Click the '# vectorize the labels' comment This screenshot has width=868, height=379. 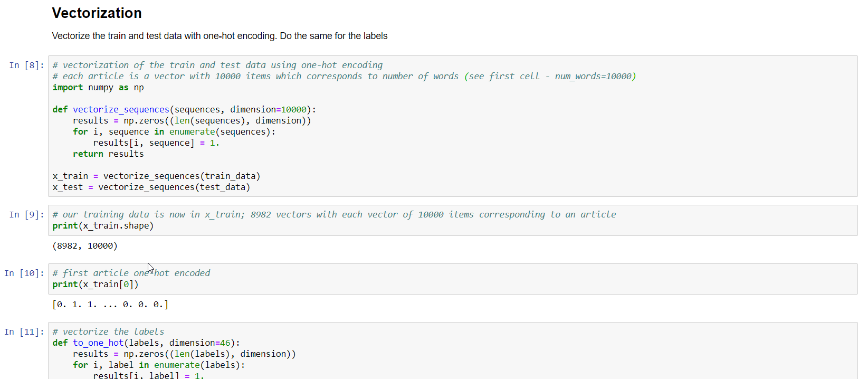[x=108, y=332]
